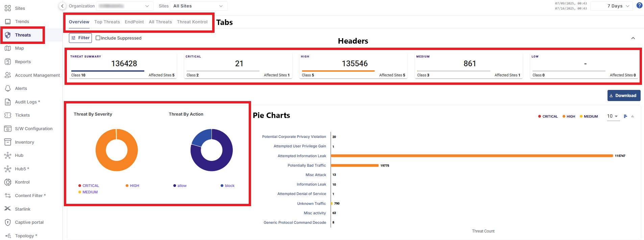The image size is (644, 240).
Task: Open the Starlink page from sidebar icon
Action: click(8, 209)
